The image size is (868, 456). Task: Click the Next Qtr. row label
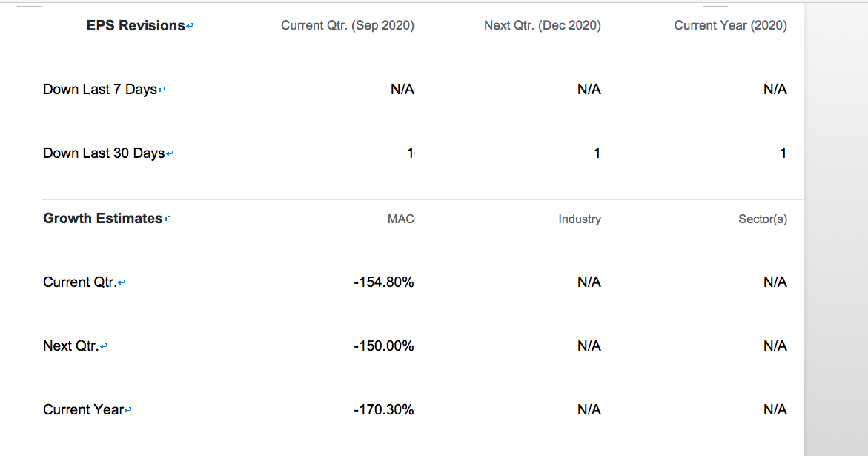(71, 346)
